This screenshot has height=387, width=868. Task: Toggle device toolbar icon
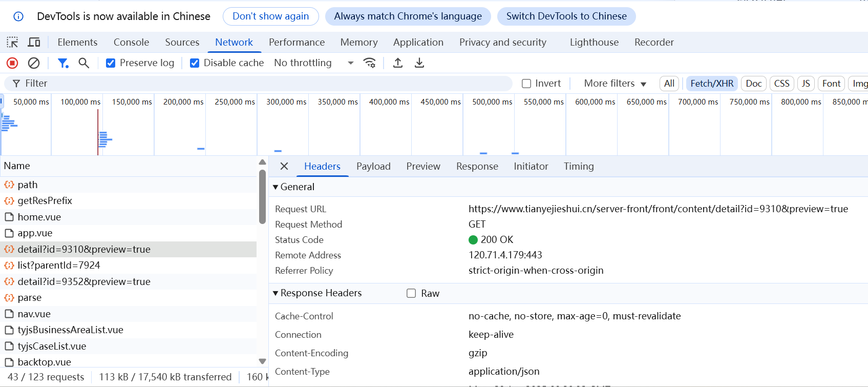34,43
